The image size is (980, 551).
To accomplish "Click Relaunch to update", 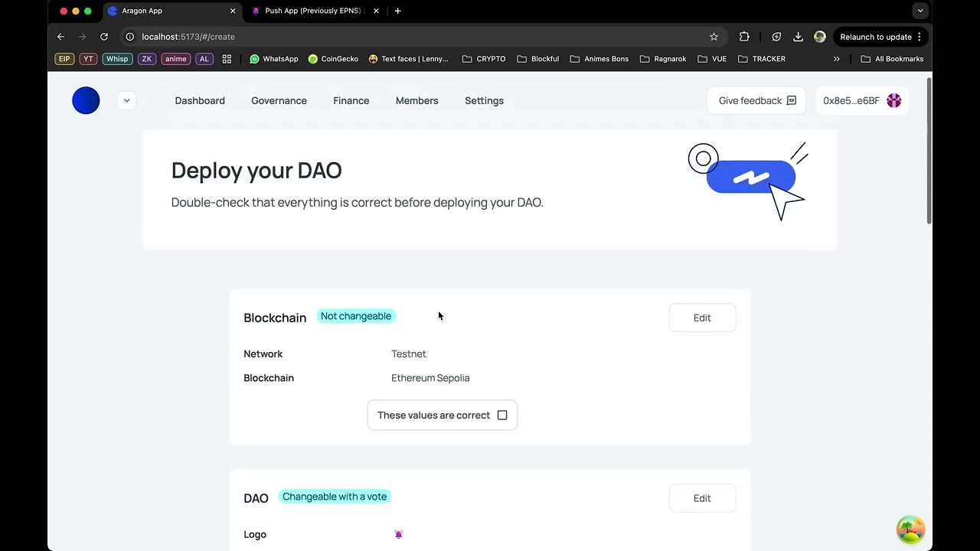I will 880,37.
